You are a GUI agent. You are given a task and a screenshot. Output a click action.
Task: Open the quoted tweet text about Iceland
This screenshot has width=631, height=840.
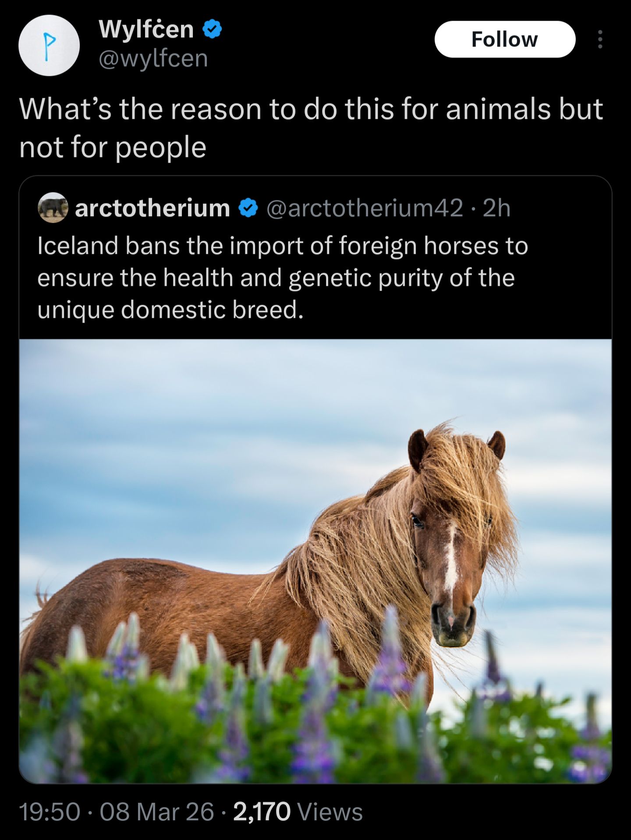pyautogui.click(x=283, y=278)
